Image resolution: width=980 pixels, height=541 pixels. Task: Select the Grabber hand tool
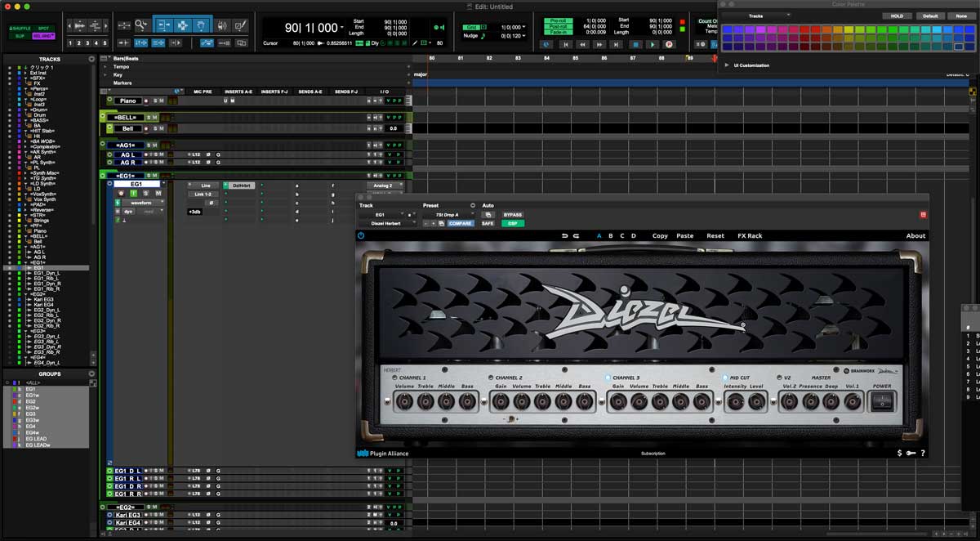pos(201,25)
